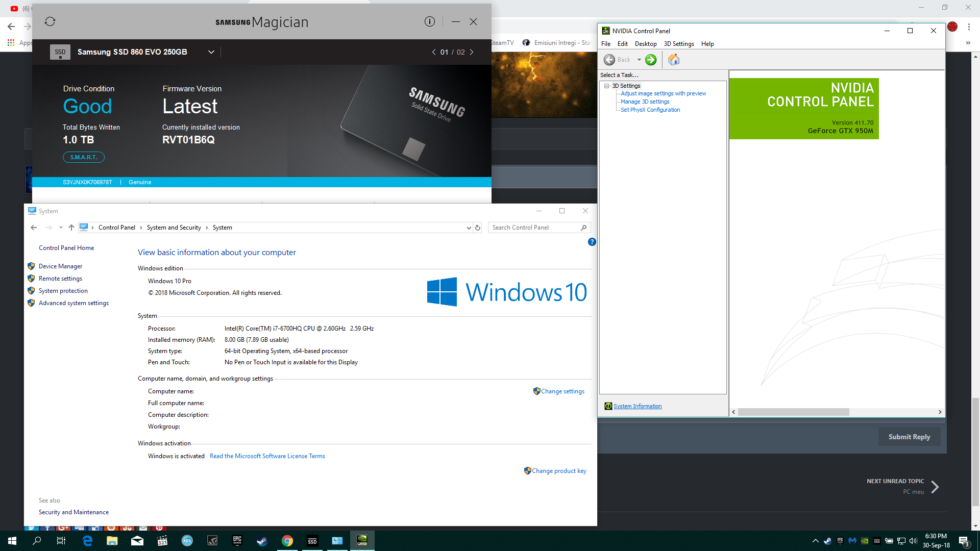The height and width of the screenshot is (551, 980).
Task: Open the Magician information icon
Action: tap(430, 21)
